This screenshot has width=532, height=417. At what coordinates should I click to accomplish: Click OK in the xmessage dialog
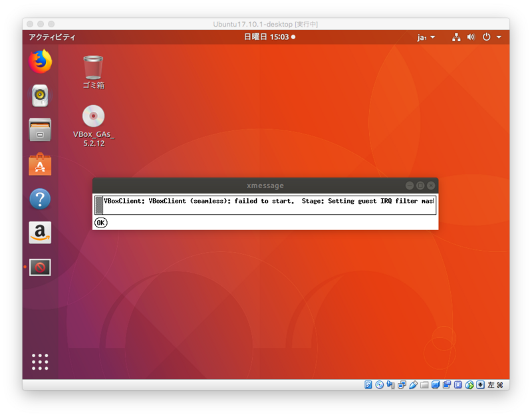100,223
